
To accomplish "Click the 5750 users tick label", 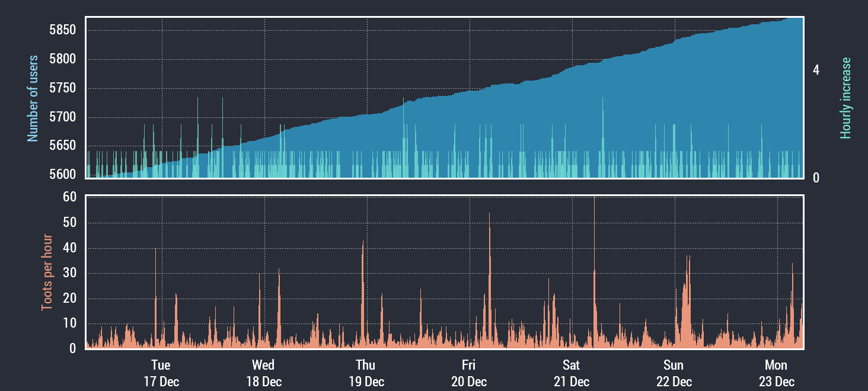I will 62,88.
